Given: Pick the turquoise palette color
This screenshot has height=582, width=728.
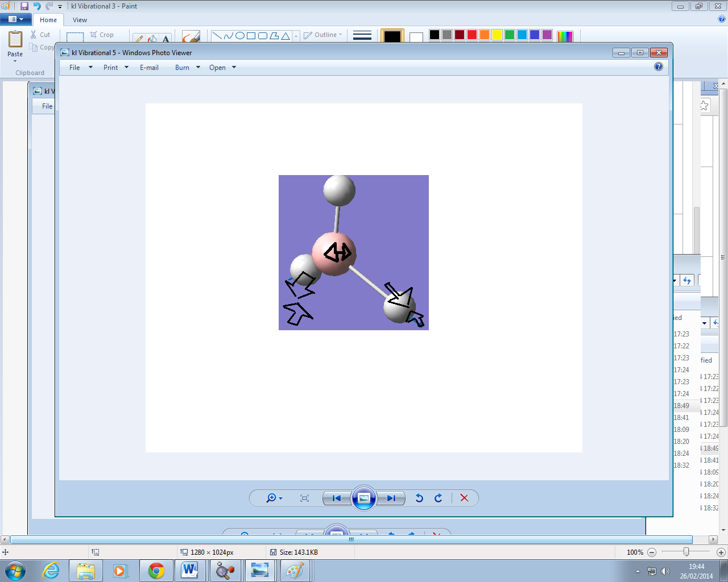Looking at the screenshot, I should tap(522, 35).
